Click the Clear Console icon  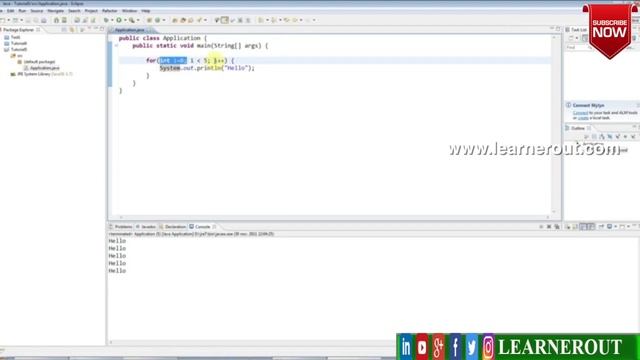pos(568,227)
